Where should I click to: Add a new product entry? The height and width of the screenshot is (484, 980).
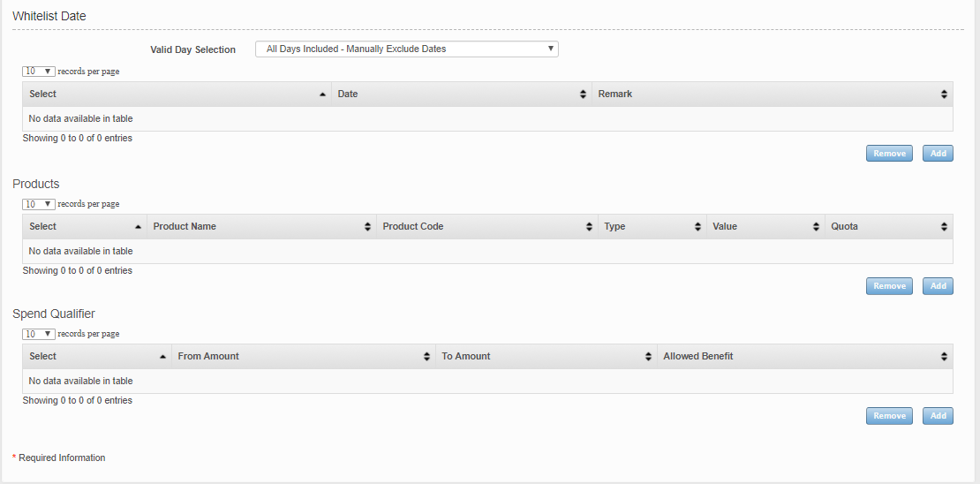click(x=938, y=286)
